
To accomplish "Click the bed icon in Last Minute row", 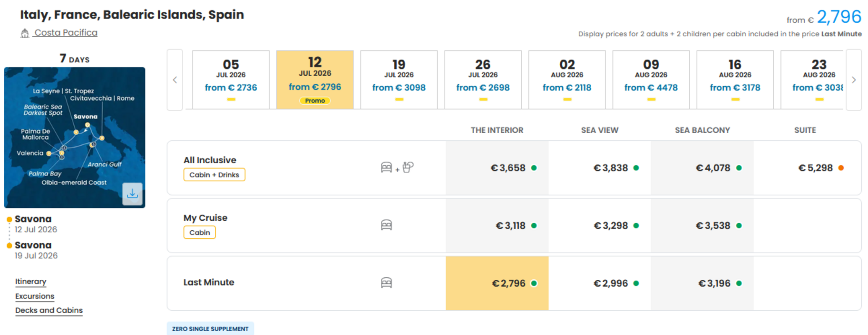I will coord(386,283).
